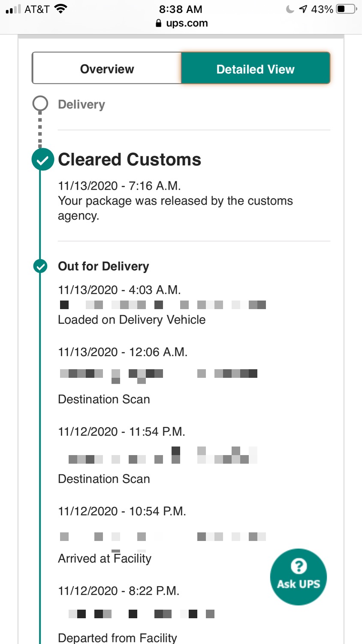Click the Delivery step label
The width and height of the screenshot is (362, 644).
tap(81, 104)
